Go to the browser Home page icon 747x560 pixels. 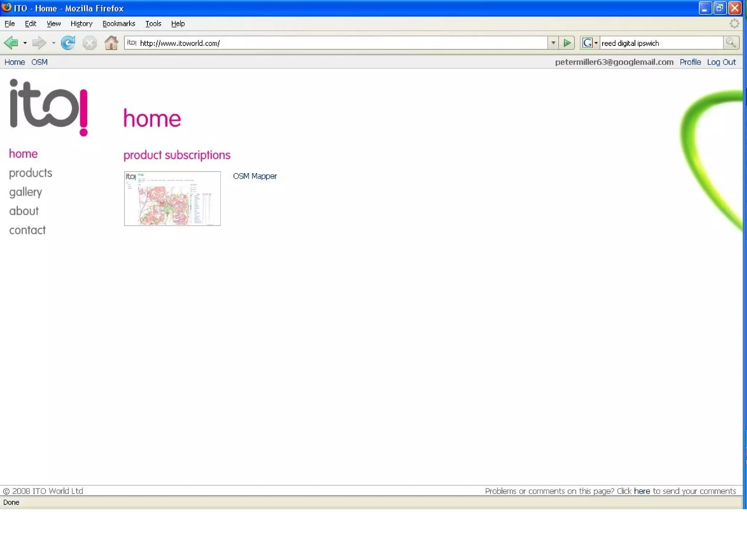coord(111,43)
